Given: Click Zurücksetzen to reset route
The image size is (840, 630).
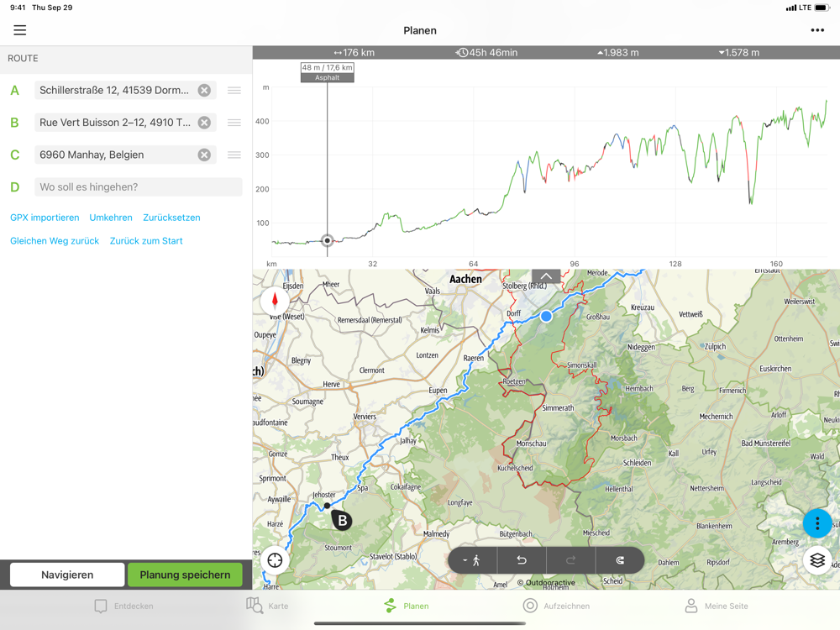Looking at the screenshot, I should click(171, 218).
